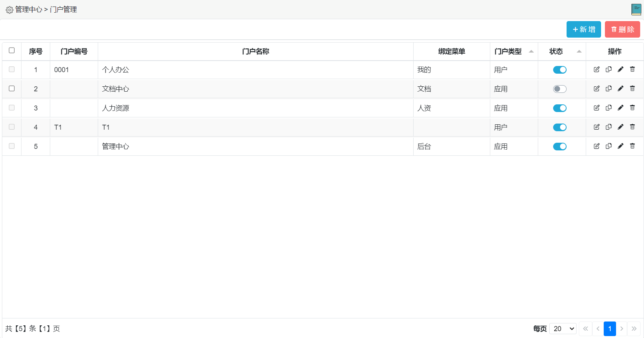Click the square-edit icon in the 人力资源 row
This screenshot has width=644, height=338.
pyautogui.click(x=596, y=108)
